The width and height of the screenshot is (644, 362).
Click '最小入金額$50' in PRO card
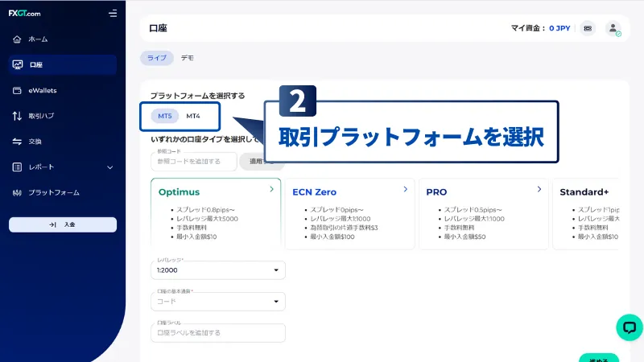[464, 237]
